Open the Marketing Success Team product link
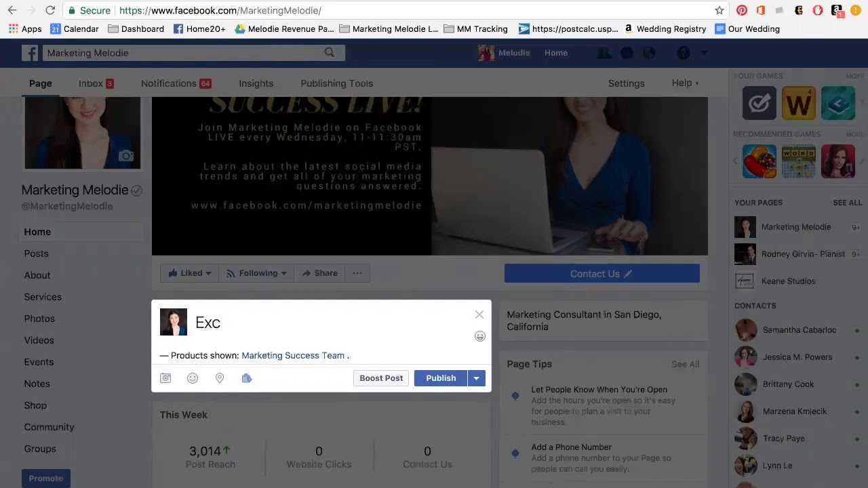The height and width of the screenshot is (488, 868). (293, 355)
